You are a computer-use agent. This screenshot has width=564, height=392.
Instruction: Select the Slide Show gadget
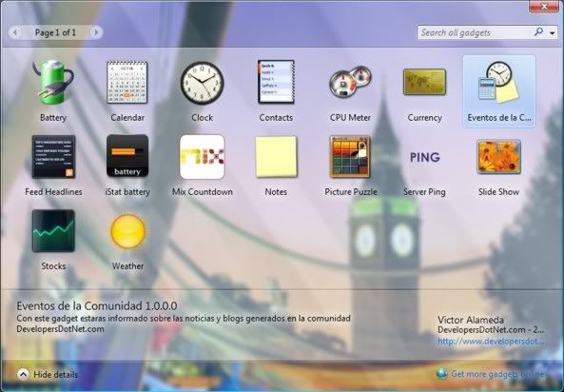(x=499, y=157)
